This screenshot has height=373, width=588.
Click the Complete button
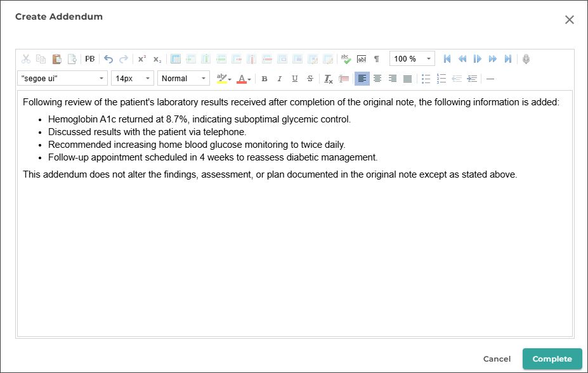[552, 359]
